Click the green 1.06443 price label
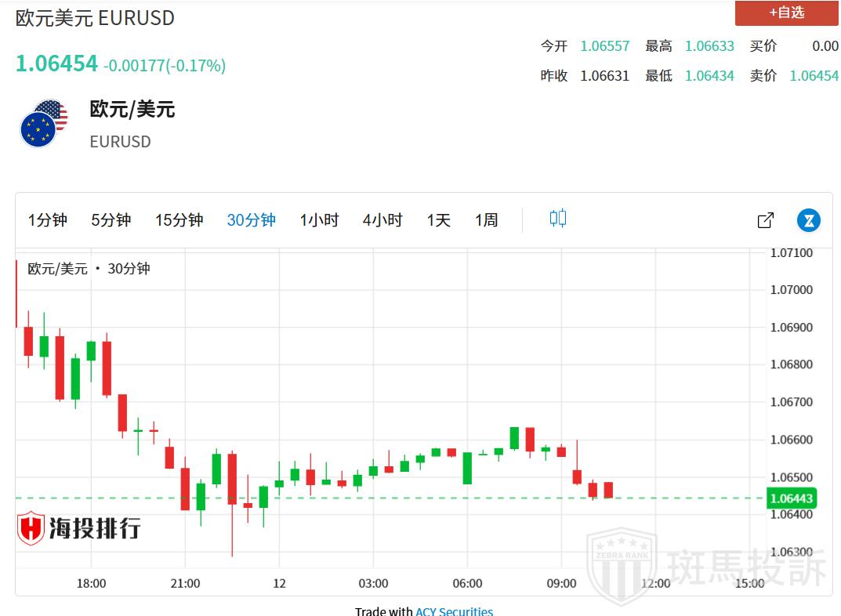The height and width of the screenshot is (616, 841). [792, 498]
